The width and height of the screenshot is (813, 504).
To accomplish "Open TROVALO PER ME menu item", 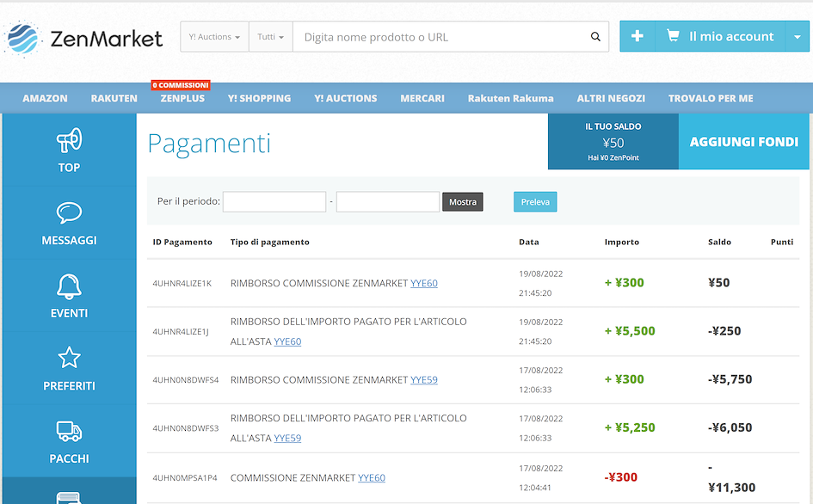I will pyautogui.click(x=711, y=99).
